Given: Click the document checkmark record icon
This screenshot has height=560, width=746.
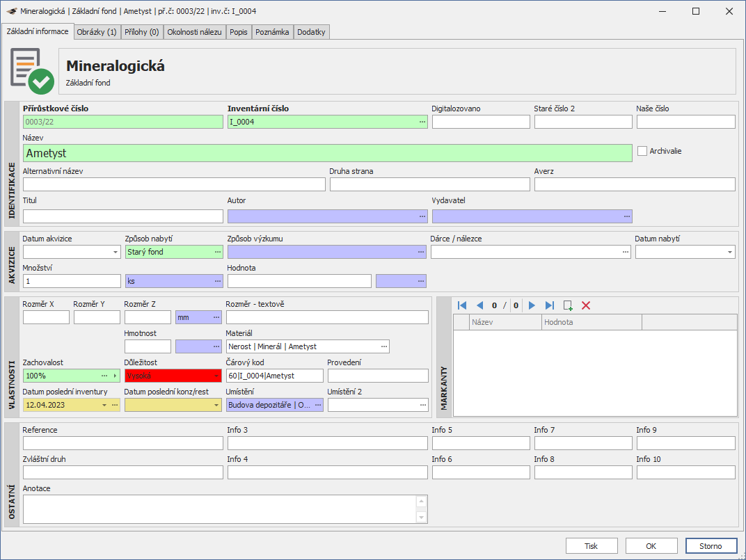Looking at the screenshot, I should click(x=31, y=71).
